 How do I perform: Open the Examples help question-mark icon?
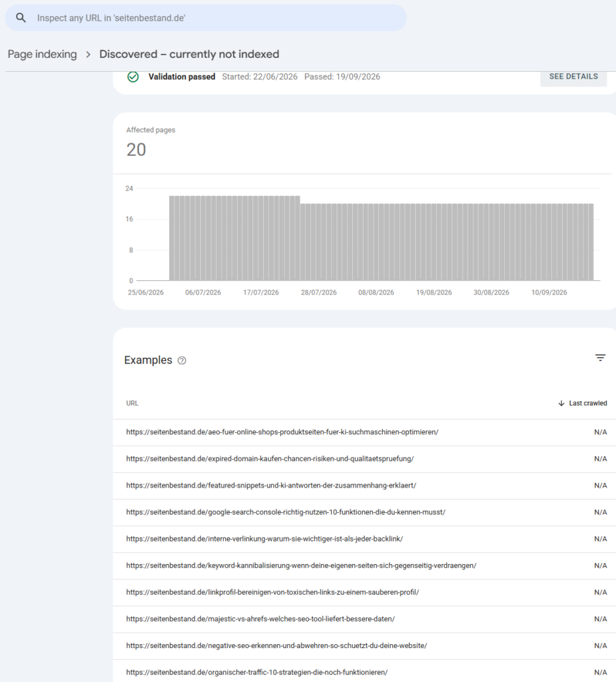point(182,360)
